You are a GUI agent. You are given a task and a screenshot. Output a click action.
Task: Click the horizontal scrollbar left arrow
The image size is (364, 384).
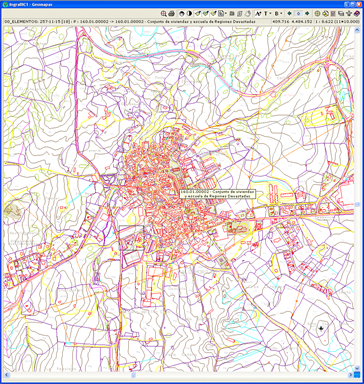coord(7,375)
